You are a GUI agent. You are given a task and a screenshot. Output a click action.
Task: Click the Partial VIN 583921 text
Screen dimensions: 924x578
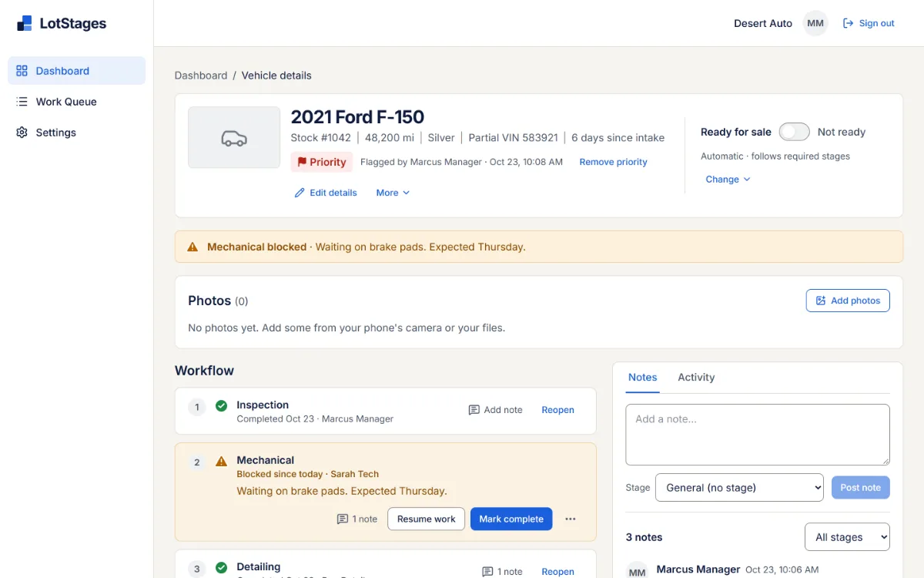tap(514, 138)
